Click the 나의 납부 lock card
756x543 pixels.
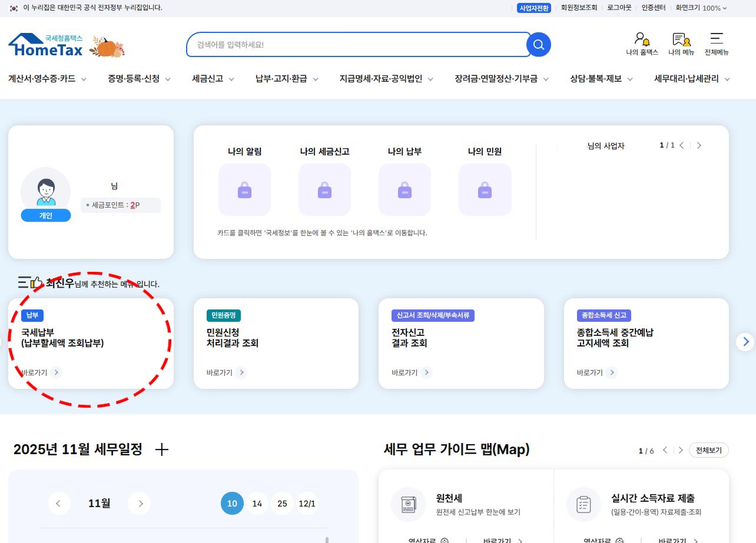coord(404,189)
